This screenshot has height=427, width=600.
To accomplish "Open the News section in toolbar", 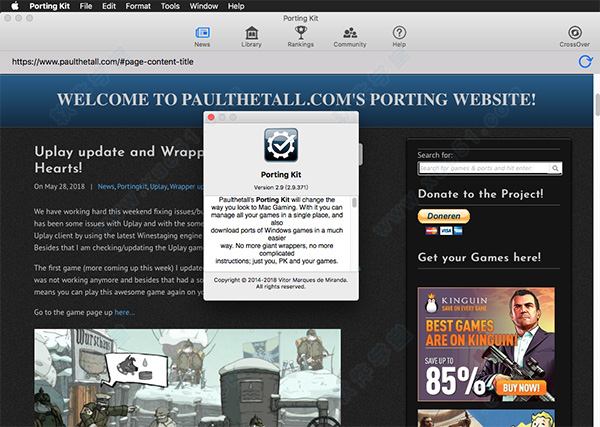I will pyautogui.click(x=202, y=37).
